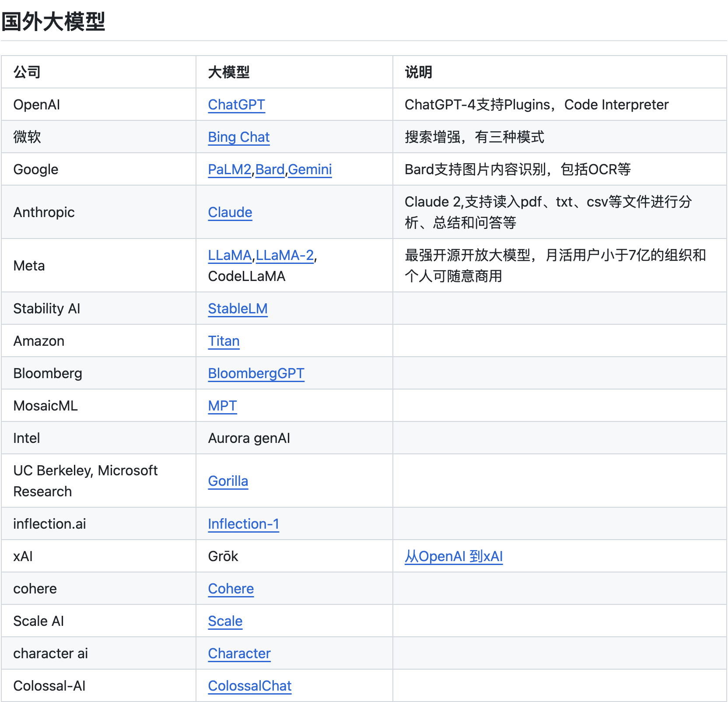
Task: Click the 国外大模型 section heading
Action: pyautogui.click(x=53, y=21)
